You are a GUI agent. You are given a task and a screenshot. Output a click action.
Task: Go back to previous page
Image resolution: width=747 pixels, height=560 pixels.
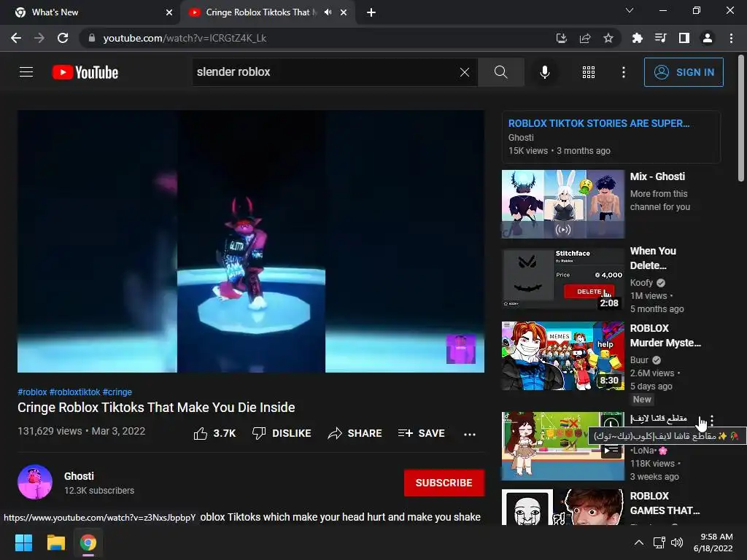tap(16, 38)
